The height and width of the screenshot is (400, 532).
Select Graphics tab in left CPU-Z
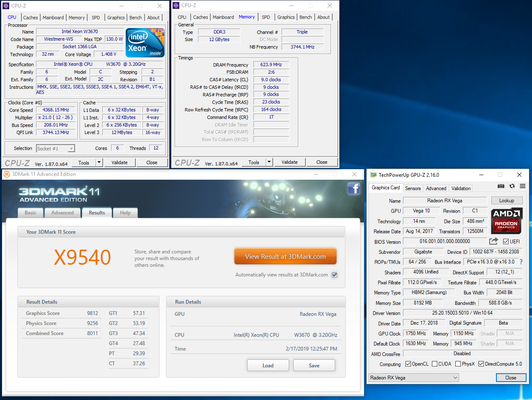coord(116,18)
